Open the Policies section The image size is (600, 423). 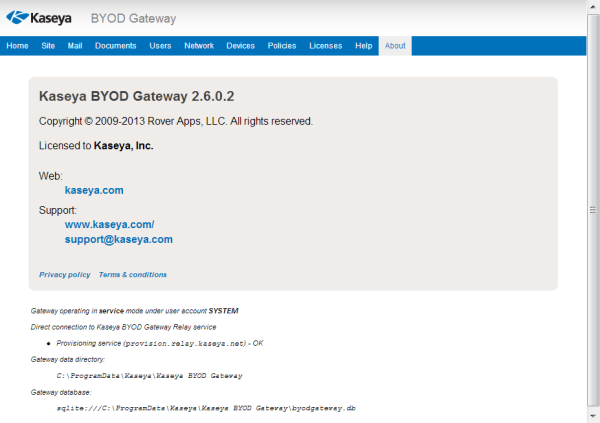[282, 46]
